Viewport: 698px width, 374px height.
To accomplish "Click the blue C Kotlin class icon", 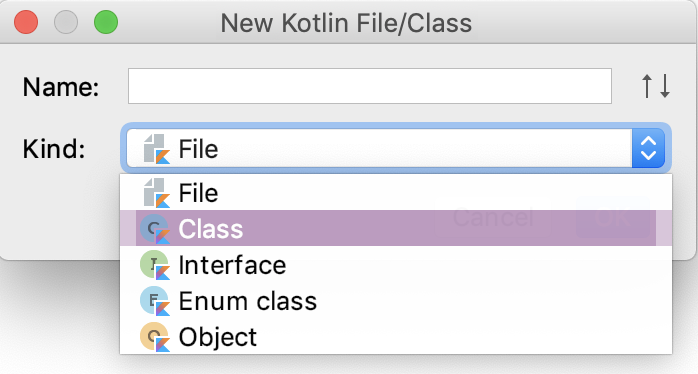I will 155,229.
